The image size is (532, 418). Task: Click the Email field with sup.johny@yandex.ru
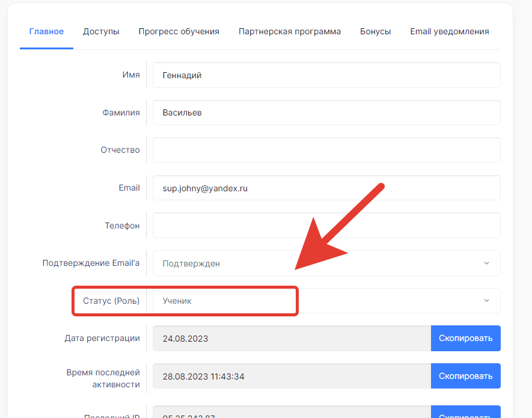click(x=326, y=188)
